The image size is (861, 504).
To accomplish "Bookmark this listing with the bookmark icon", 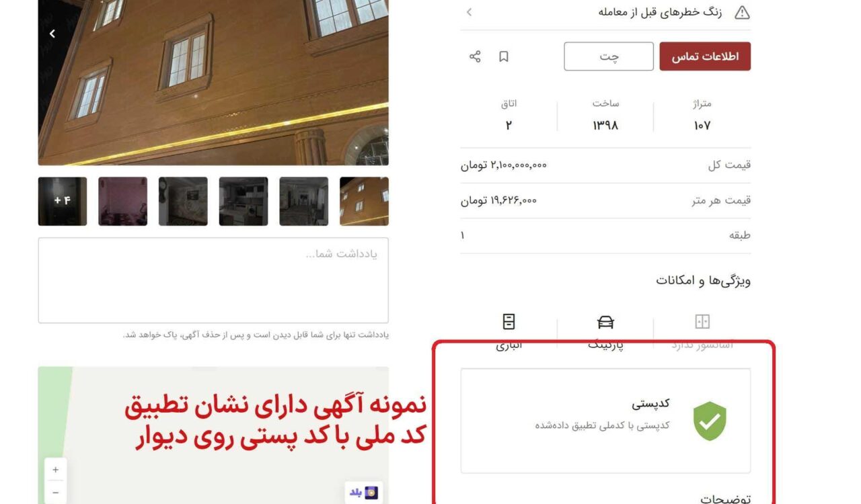I will pos(503,56).
